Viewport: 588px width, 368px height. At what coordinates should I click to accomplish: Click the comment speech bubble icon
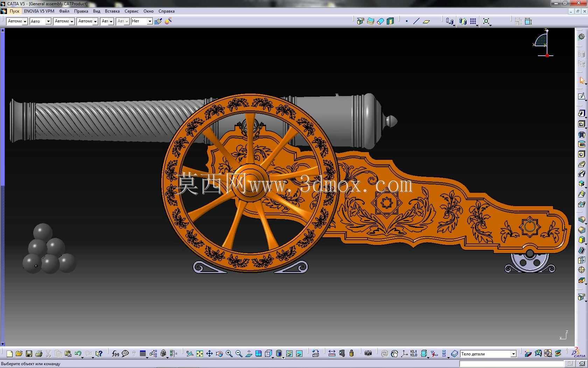[125, 354]
